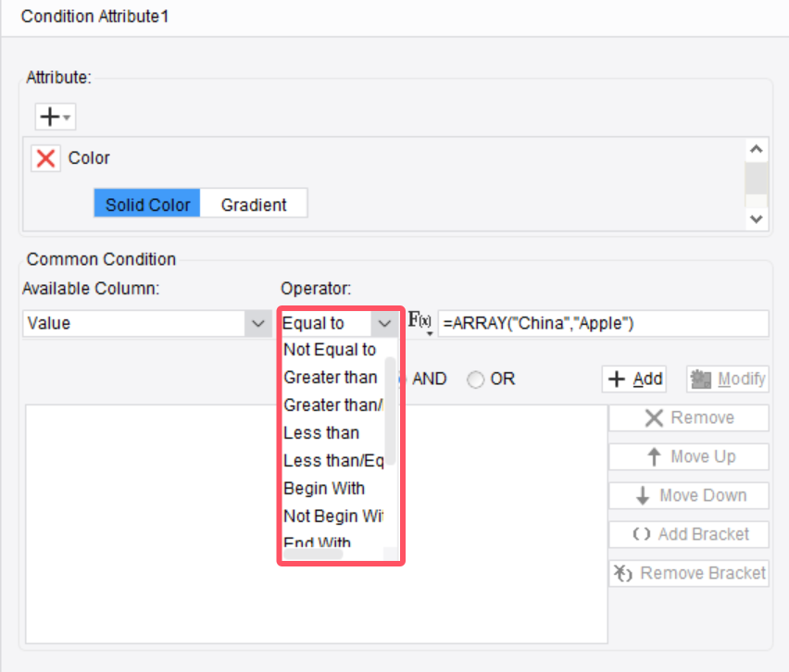Remove the Color attribute with red X
Screen dimensions: 789x672
45,158
